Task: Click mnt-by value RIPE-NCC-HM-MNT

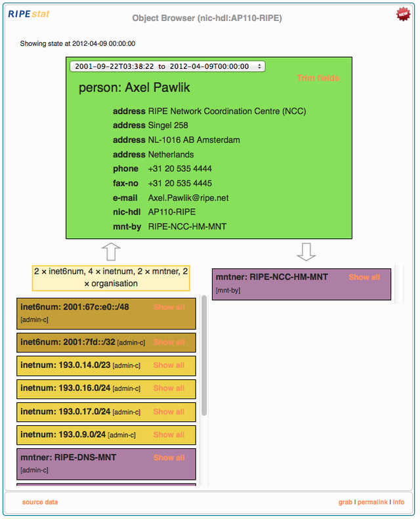Action: tap(187, 227)
